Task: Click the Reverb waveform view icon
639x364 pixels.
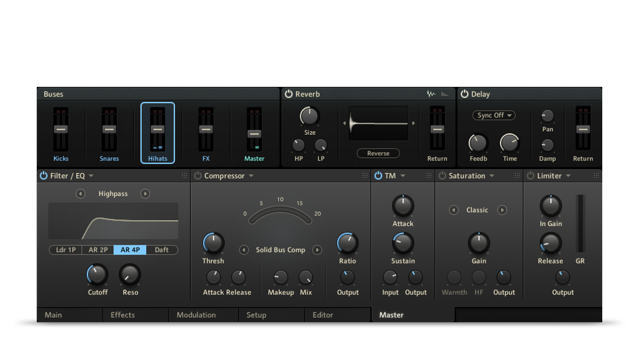Action: pos(431,94)
